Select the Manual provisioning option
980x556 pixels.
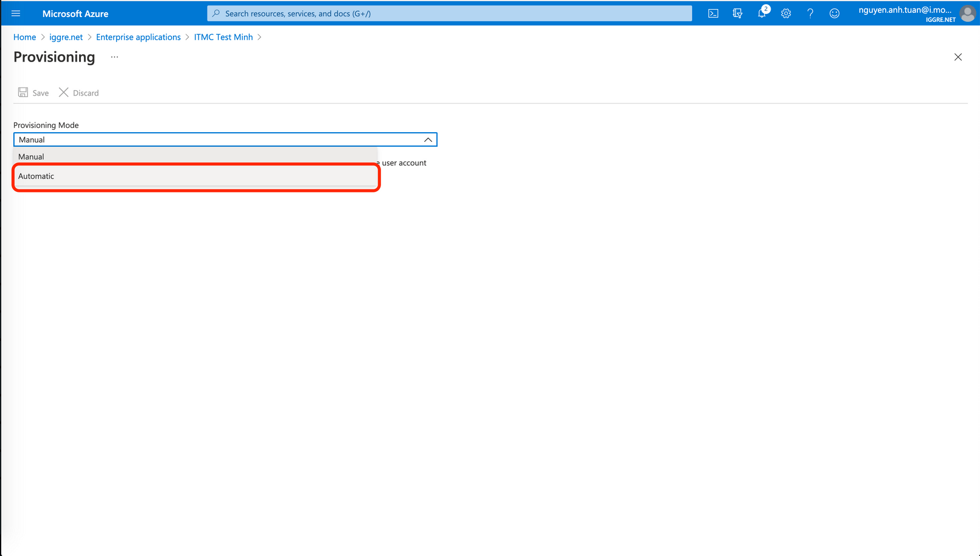click(195, 157)
